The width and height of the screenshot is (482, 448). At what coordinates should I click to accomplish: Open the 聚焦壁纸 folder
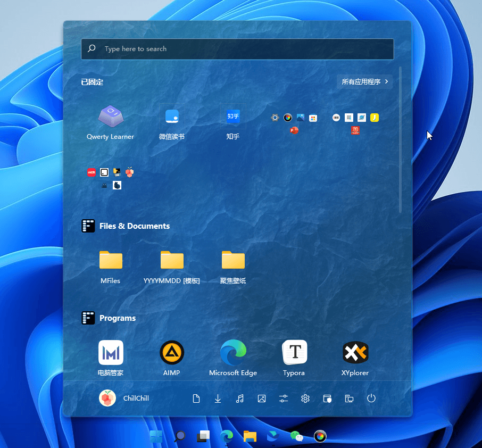(x=232, y=267)
